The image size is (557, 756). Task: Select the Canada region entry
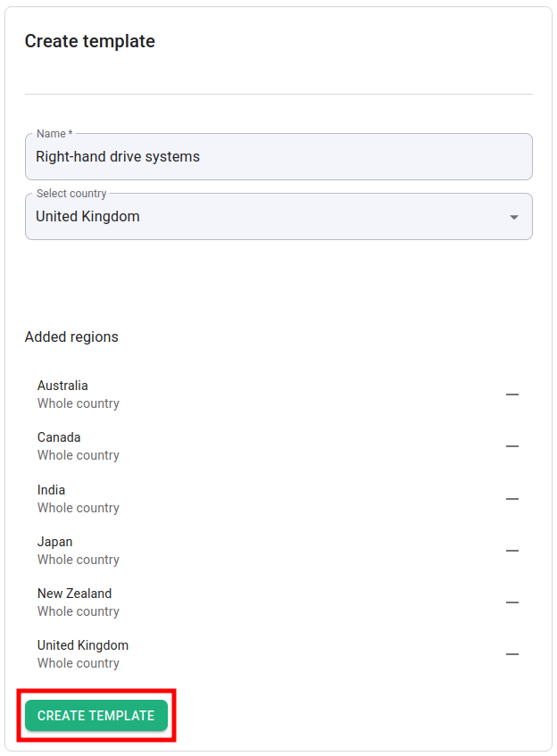pos(59,437)
